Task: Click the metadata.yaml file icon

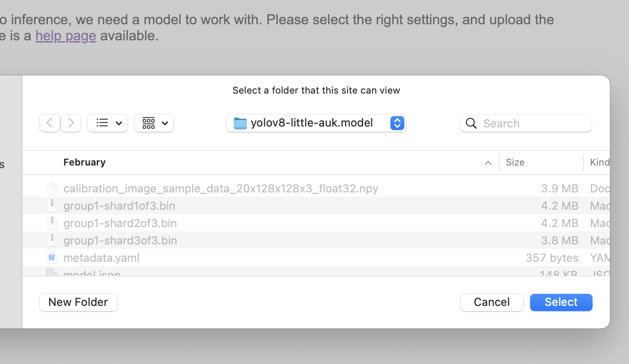Action: (52, 257)
